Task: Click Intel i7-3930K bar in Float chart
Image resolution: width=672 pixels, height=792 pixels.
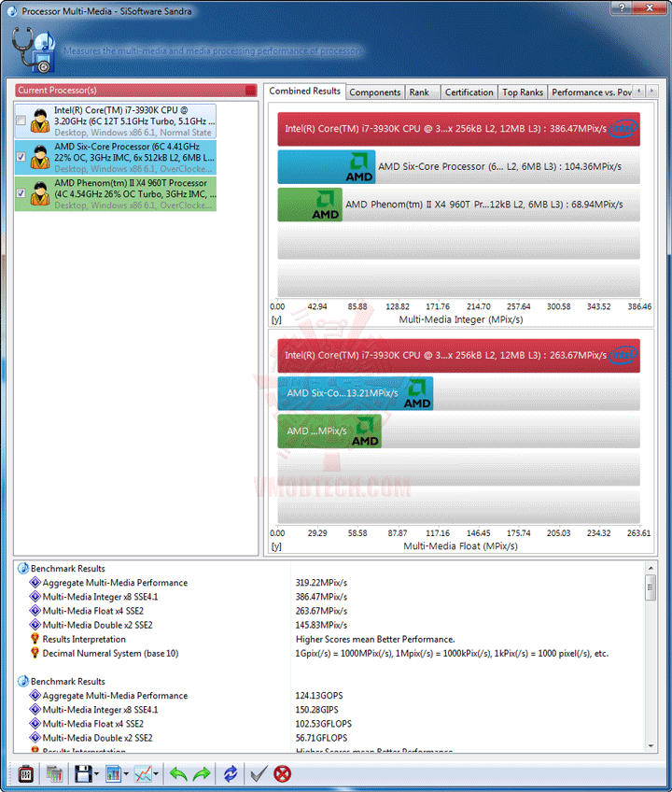Action: pos(458,356)
